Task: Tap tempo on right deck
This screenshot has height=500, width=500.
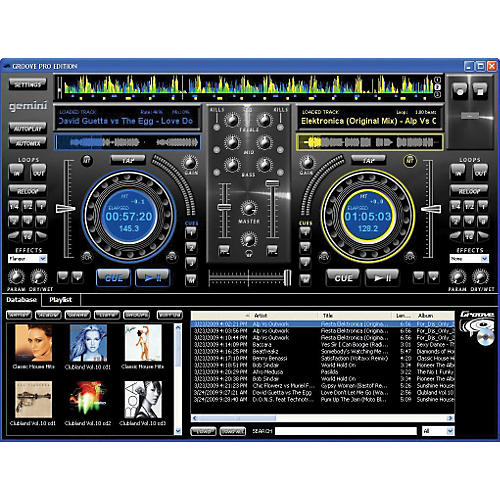Action: pos(369,161)
